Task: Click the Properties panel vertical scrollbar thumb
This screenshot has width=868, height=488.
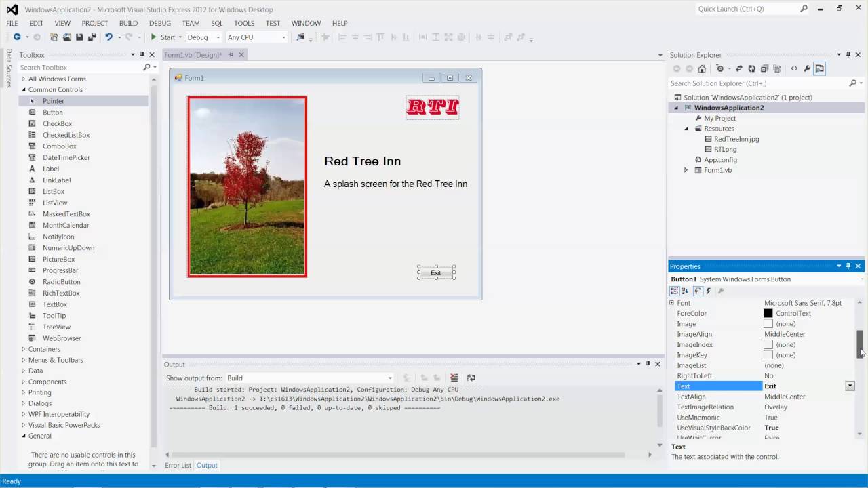Action: [860, 344]
